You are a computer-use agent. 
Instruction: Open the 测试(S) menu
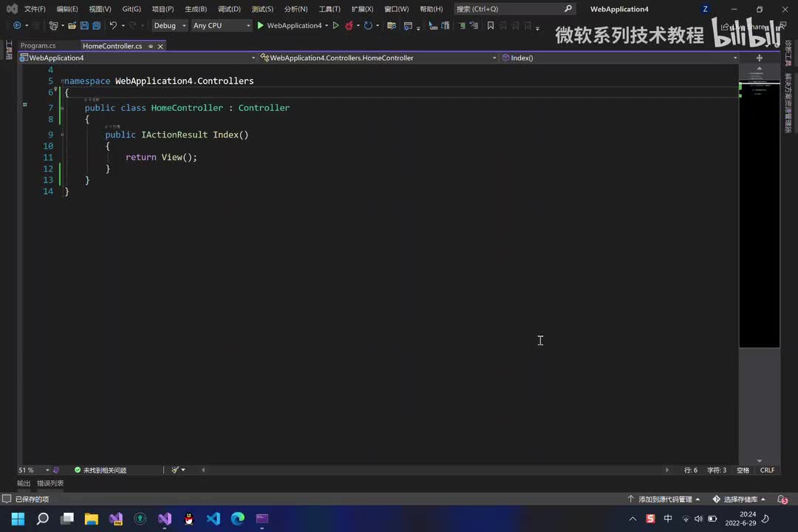click(262, 9)
